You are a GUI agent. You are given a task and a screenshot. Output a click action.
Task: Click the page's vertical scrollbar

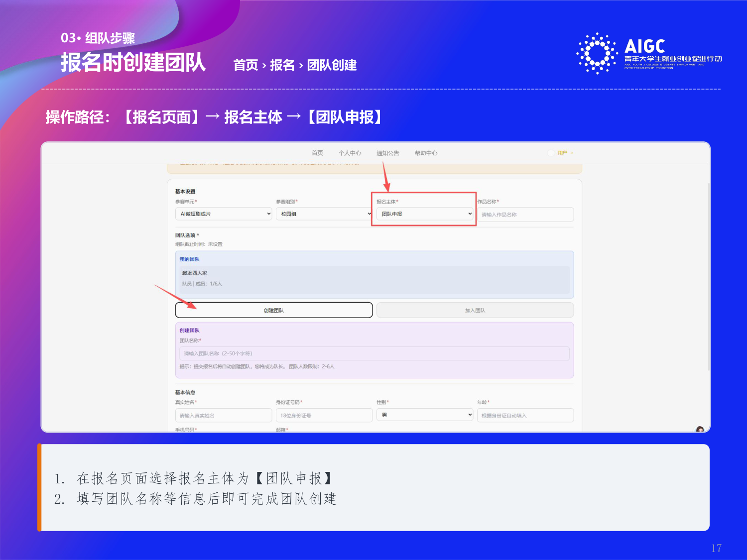pos(708,277)
